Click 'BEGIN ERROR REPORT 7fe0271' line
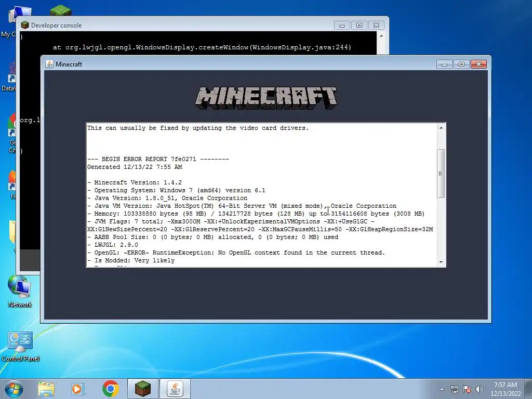Viewport: 532px width, 399px height. click(158, 159)
